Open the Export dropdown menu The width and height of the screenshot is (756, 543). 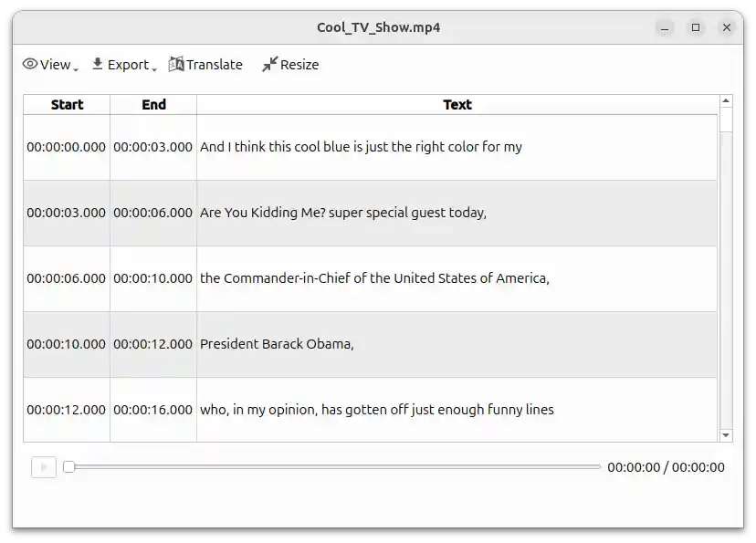(123, 64)
